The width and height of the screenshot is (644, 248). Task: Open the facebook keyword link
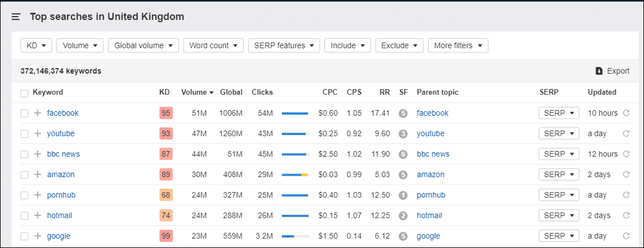63,113
